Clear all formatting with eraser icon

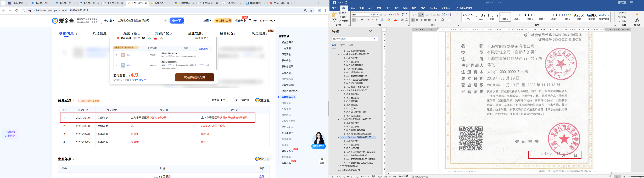point(398,14)
